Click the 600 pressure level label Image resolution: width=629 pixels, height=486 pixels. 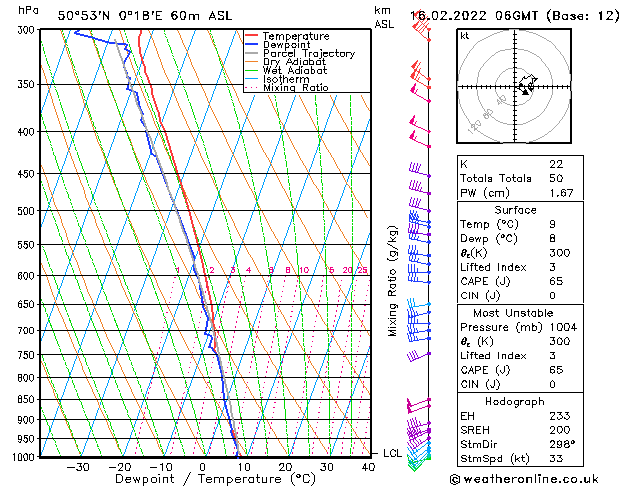[x=28, y=276]
